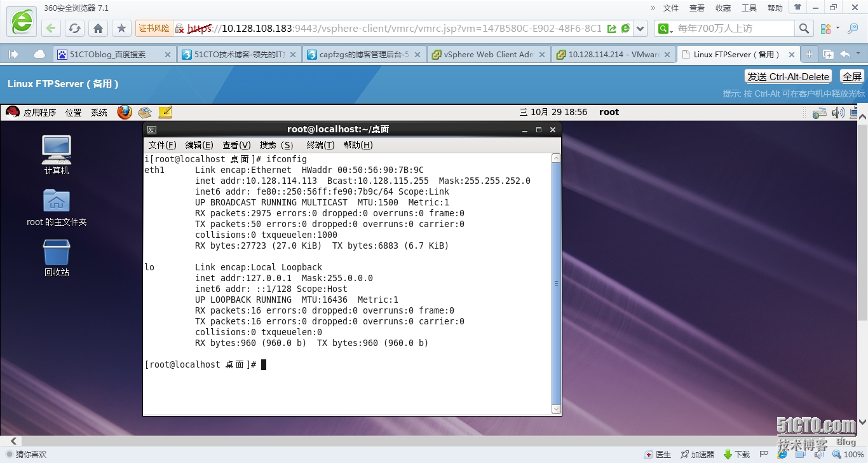
Task: Click the address bar URL field
Action: click(x=394, y=29)
